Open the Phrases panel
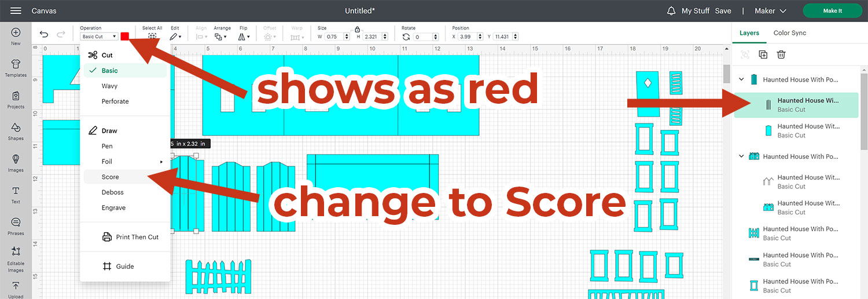 click(16, 227)
